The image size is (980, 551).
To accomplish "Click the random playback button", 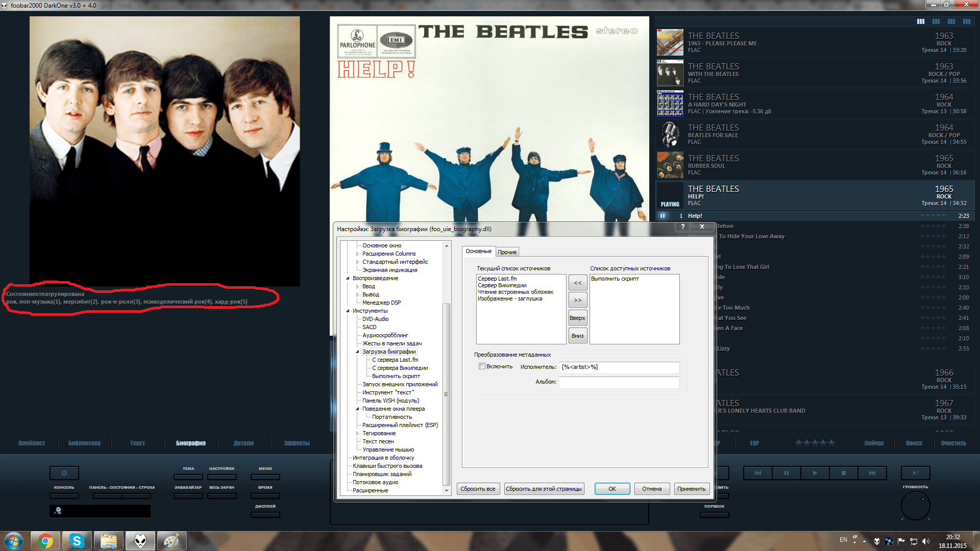I will click(915, 473).
